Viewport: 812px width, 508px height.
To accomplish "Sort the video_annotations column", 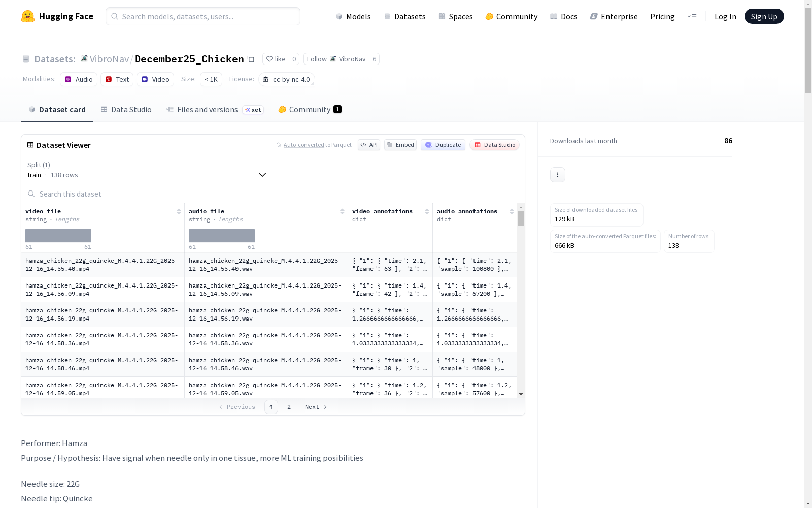I will [x=427, y=211].
